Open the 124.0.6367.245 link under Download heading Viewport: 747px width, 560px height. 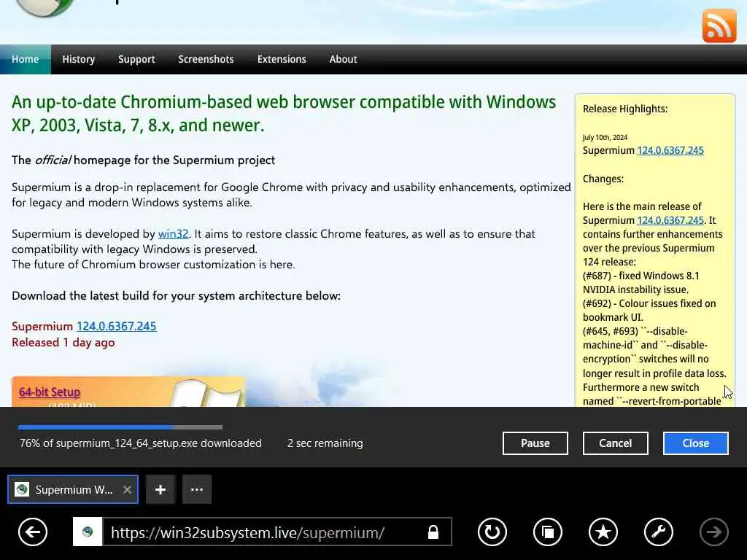pos(116,326)
